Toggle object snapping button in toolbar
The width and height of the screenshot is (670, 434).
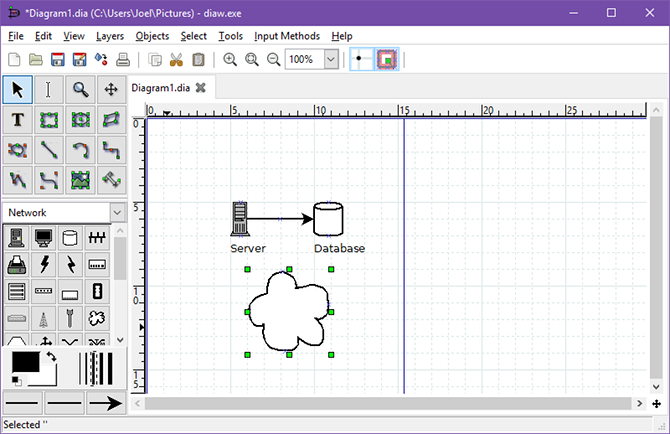386,60
